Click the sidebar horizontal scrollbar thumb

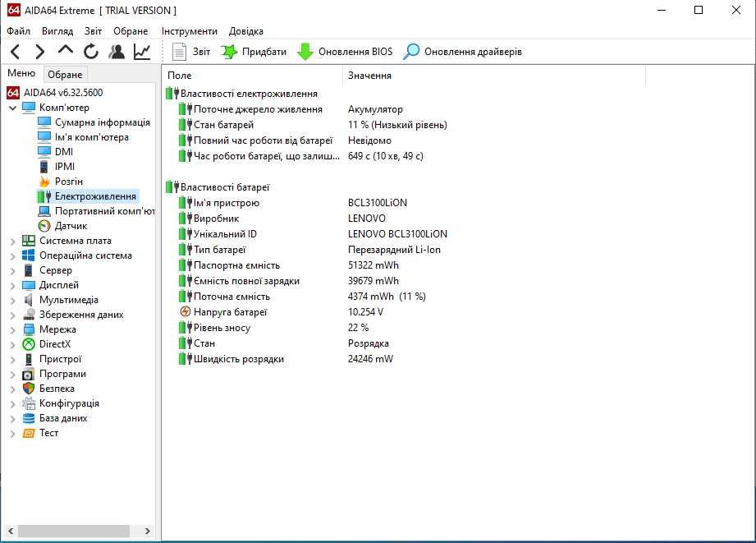point(73,531)
